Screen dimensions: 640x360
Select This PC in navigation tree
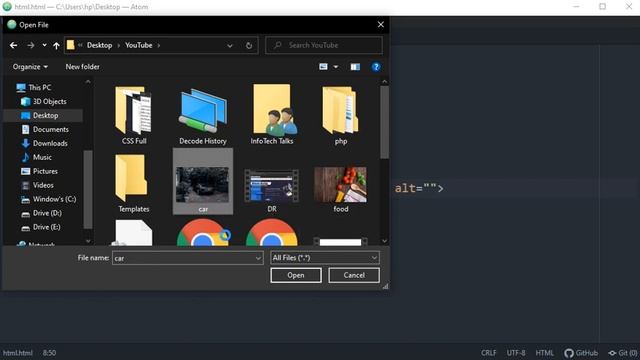click(x=40, y=87)
